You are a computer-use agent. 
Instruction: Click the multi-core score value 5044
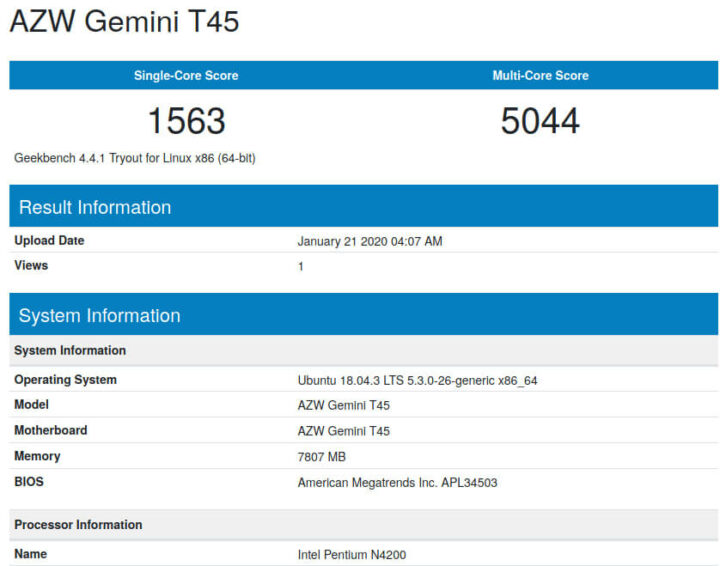pos(540,121)
